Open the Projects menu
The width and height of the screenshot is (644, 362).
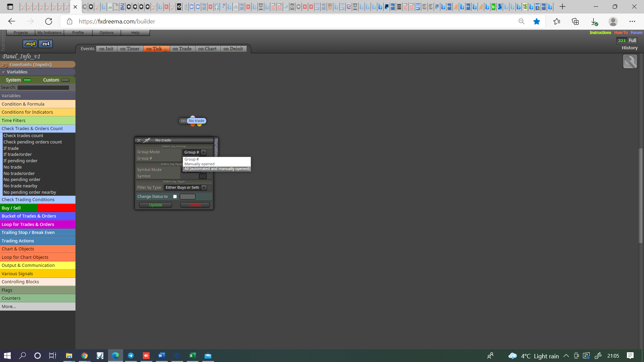(x=21, y=33)
